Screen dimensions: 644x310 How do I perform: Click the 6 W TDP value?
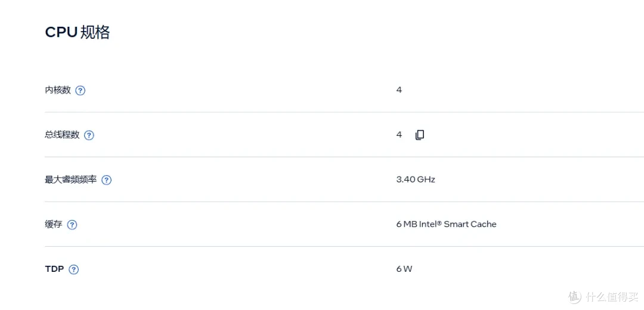[x=404, y=269]
